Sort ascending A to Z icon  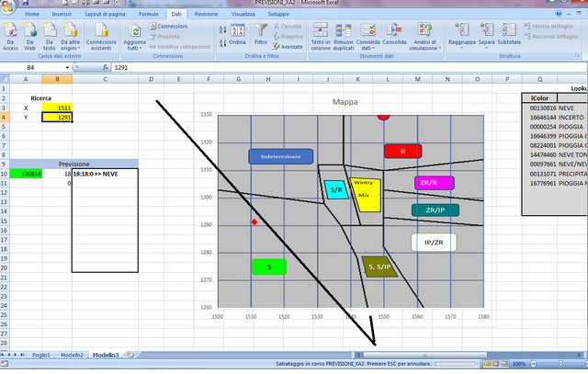point(222,30)
